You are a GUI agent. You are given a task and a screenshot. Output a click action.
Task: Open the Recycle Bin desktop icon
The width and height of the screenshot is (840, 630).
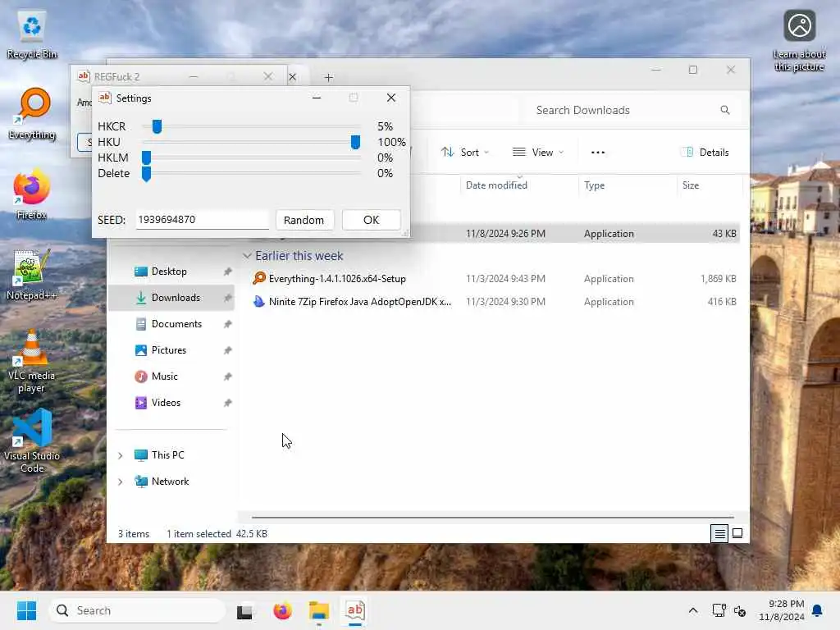[32, 34]
